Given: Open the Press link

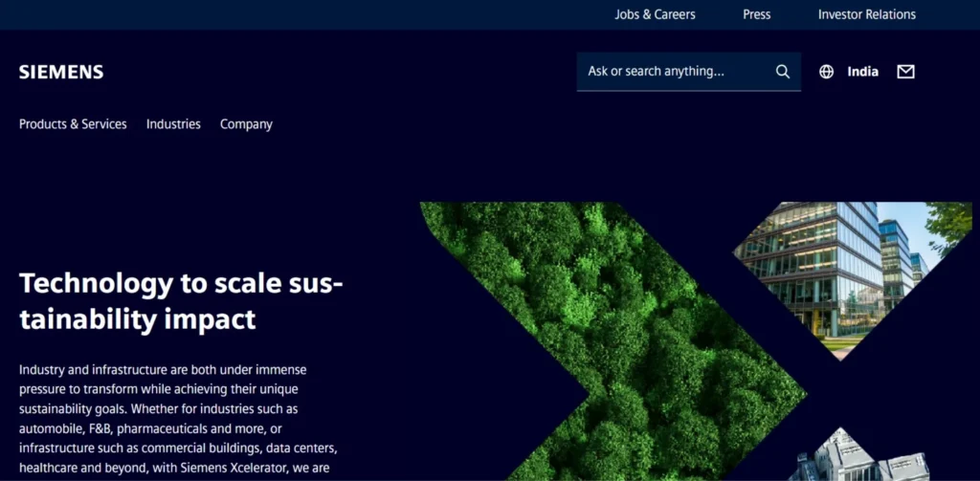Looking at the screenshot, I should click(757, 14).
